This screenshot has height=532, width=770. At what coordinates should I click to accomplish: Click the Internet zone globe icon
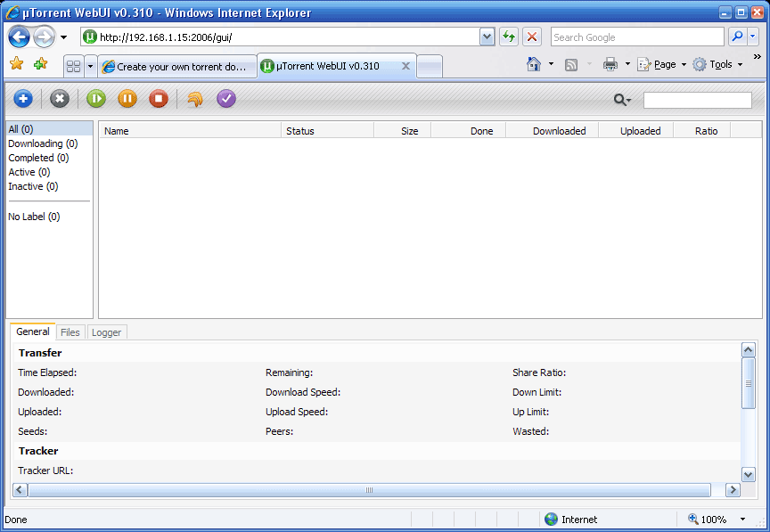[552, 520]
